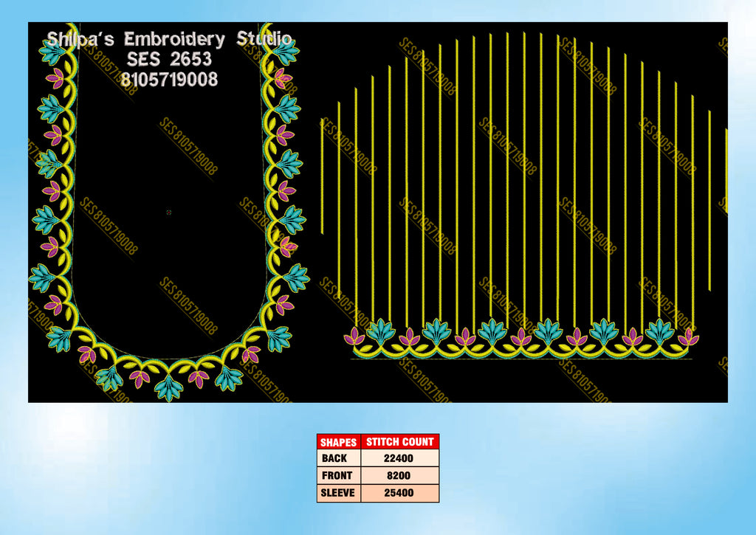Select the 'BACK' row label
The image size is (756, 535).
click(334, 458)
